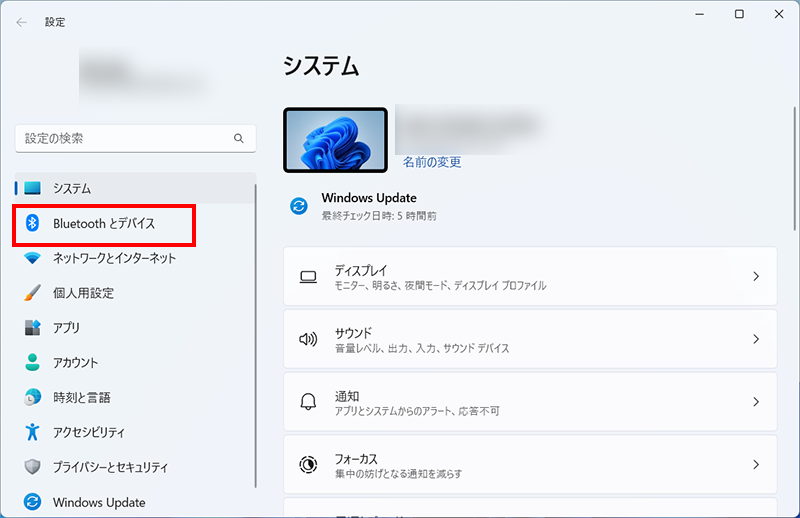Viewport: 800px width, 518px height.
Task: Open the Windows Update status at top
Action: tap(363, 206)
